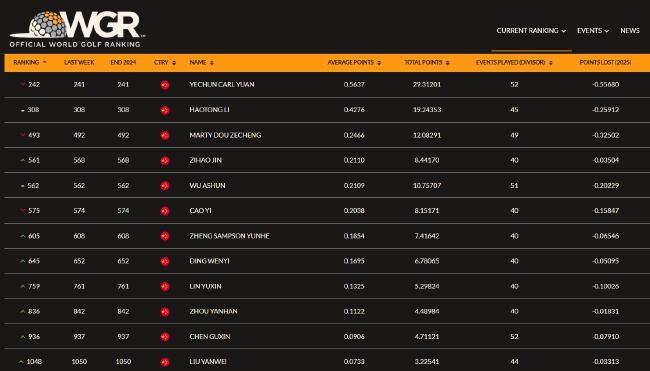Click China flag icon beside Yechun Carl Yuan

click(x=165, y=85)
